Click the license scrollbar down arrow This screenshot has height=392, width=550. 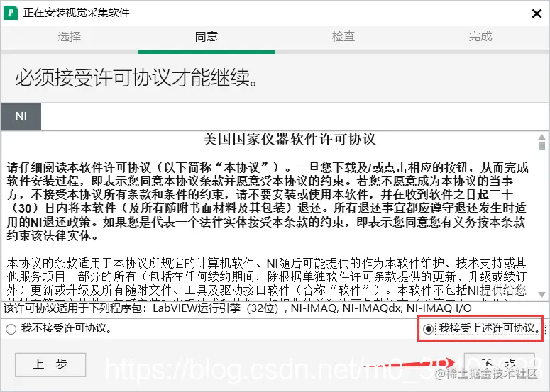coord(541,295)
